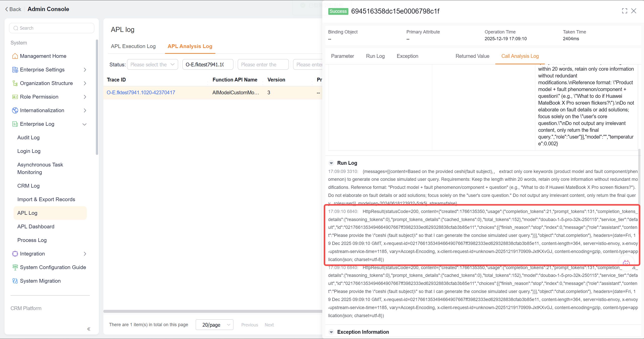The width and height of the screenshot is (644, 339).
Task: Open the floating AI assistant robot icon
Action: pyautogui.click(x=626, y=263)
